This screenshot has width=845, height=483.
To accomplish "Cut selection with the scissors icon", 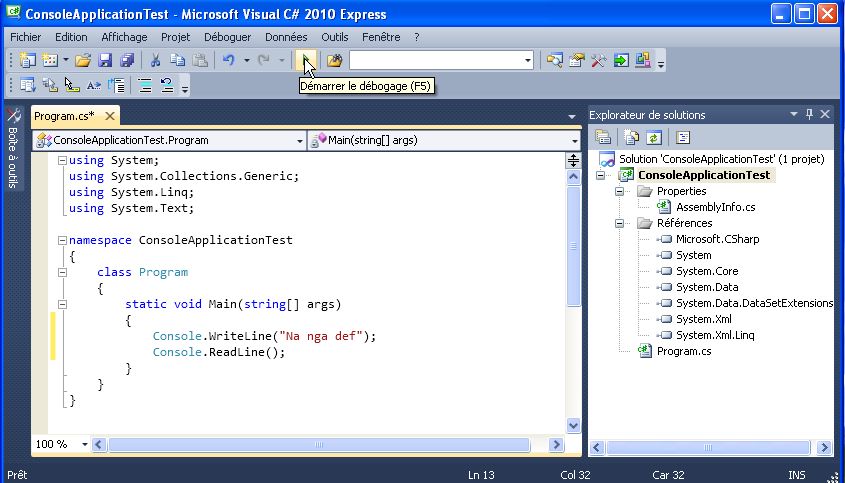I will (x=155, y=60).
